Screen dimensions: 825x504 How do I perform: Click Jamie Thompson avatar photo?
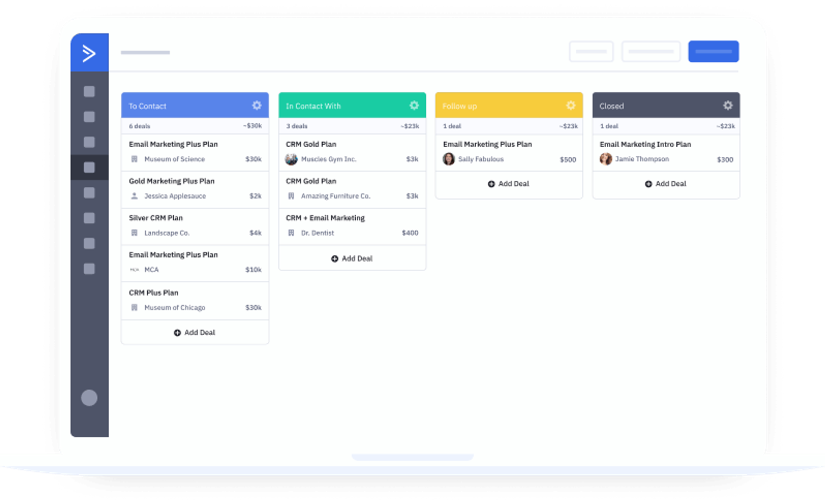(x=606, y=159)
